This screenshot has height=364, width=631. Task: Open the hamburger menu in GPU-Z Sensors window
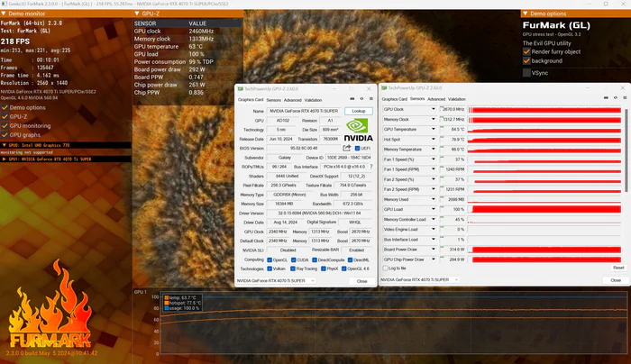[x=625, y=97]
